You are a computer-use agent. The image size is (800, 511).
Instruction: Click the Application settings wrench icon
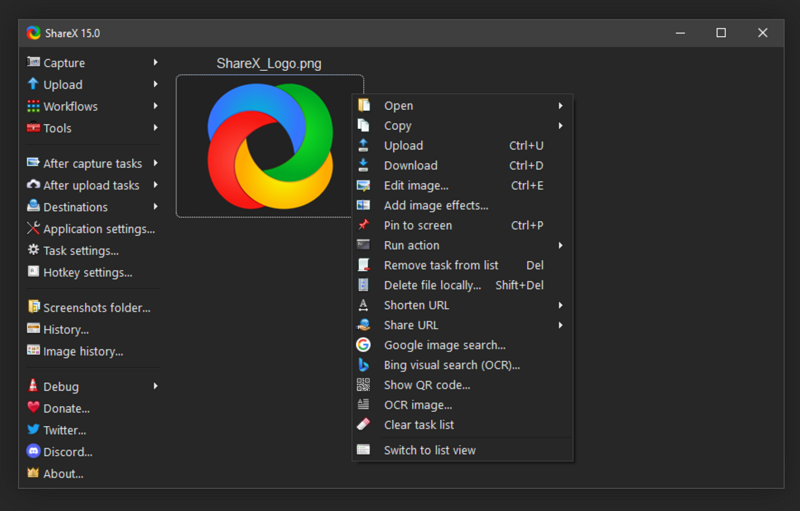(33, 228)
